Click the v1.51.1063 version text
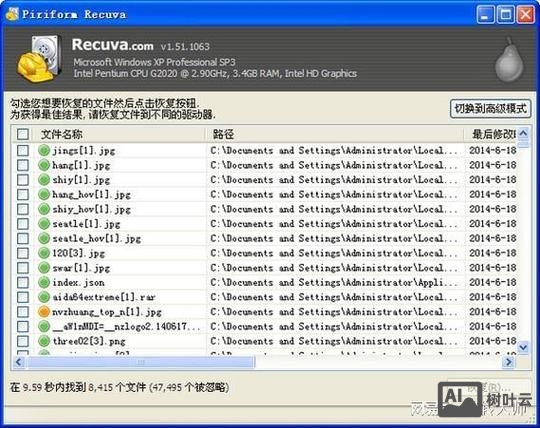This screenshot has height=428, width=540. pos(185,46)
